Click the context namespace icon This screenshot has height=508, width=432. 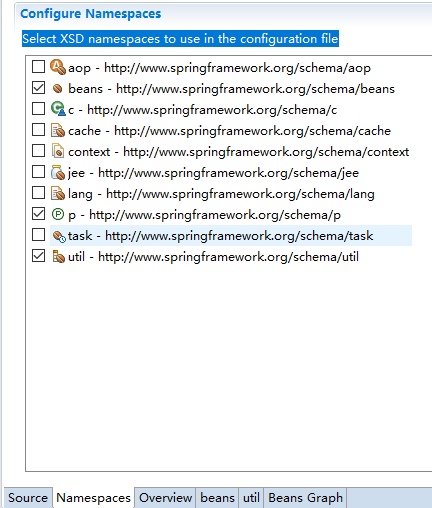point(58,151)
